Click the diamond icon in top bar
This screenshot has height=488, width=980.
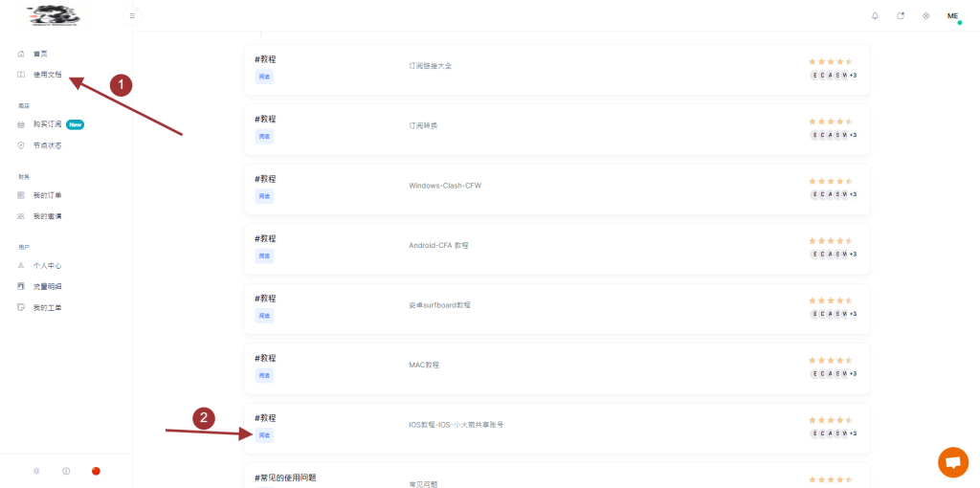[x=925, y=15]
